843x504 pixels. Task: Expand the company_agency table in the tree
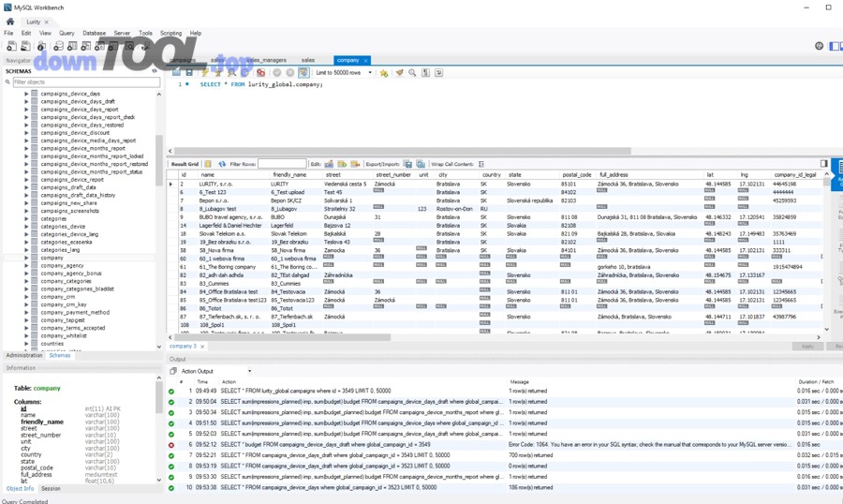pos(27,266)
